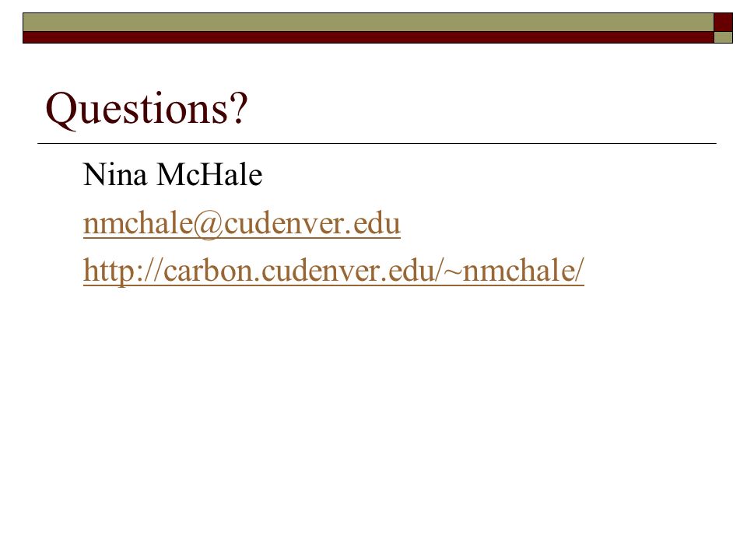Click the capital Q in the title
The width and height of the screenshot is (747, 560).
click(x=60, y=110)
